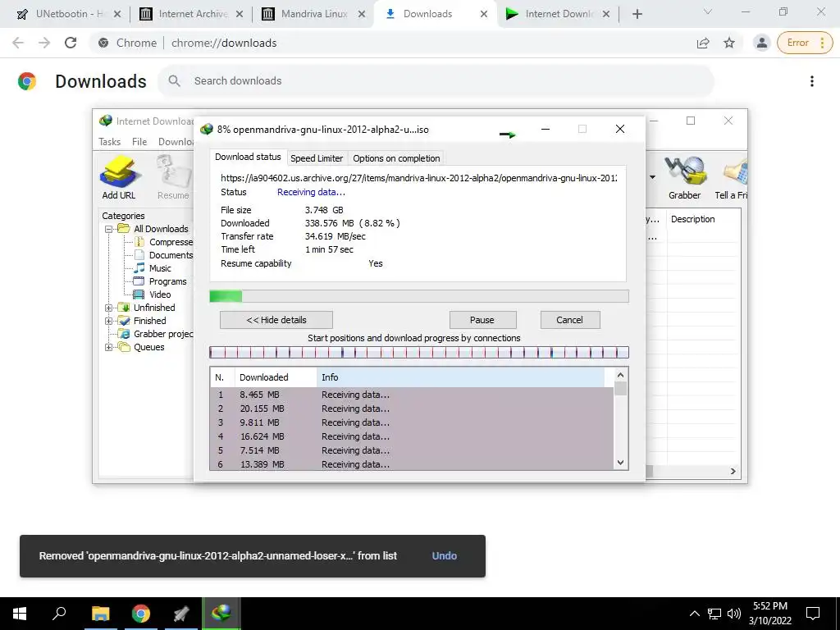Open the network status tray icon
The image size is (840, 630).
tap(714, 614)
